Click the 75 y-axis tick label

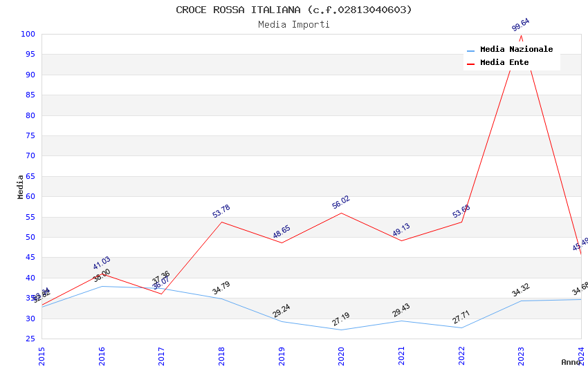tap(30, 135)
